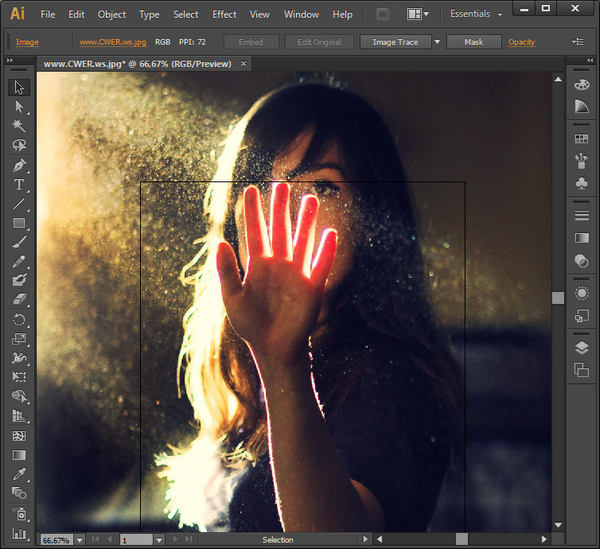Select the Symbol Sprayer tool
Screen dimensions: 600x549
(19, 514)
